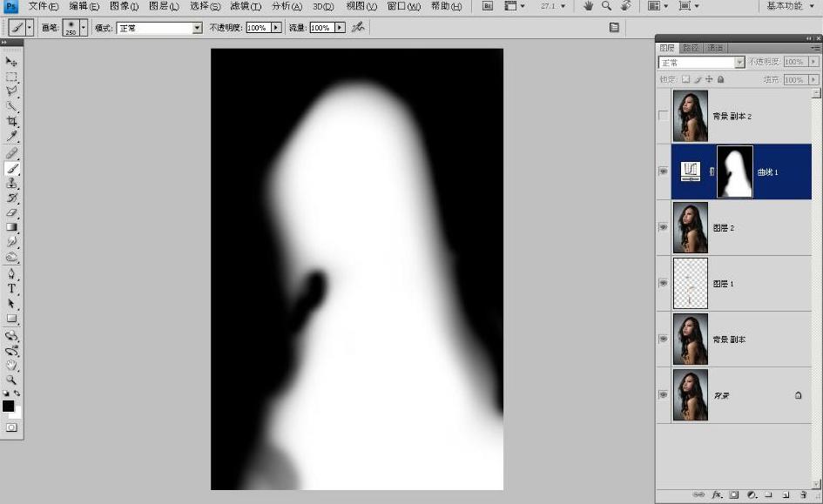Screen dimensions: 823x504
Task: Select the 3D Orbit camera tool
Action: click(11, 351)
